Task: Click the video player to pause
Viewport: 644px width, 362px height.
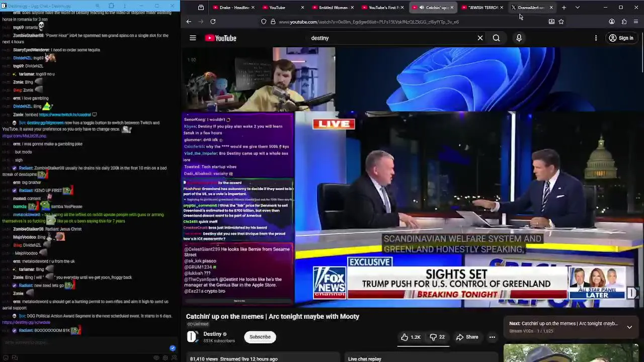Action: point(413,177)
